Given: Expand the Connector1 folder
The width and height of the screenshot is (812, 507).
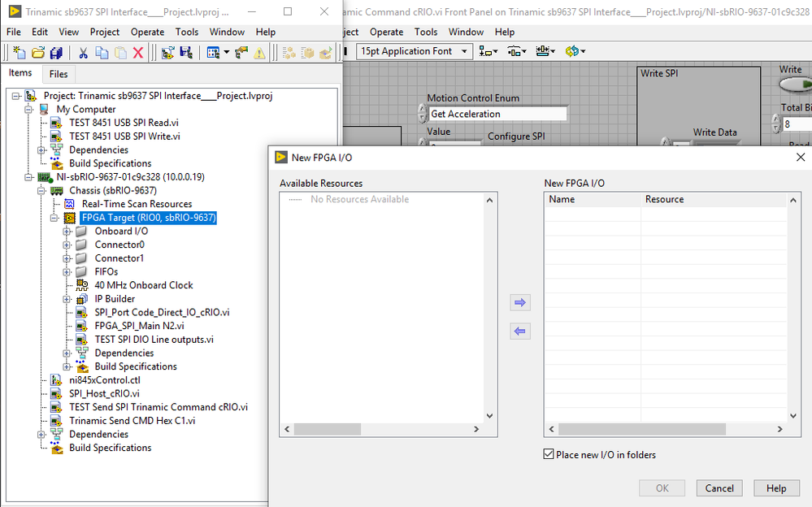Looking at the screenshot, I should pos(67,258).
